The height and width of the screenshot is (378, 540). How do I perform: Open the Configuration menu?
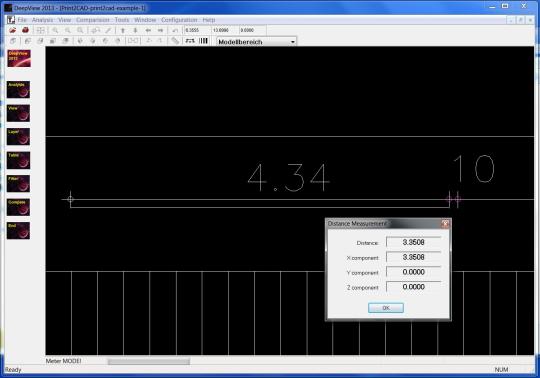coord(179,20)
